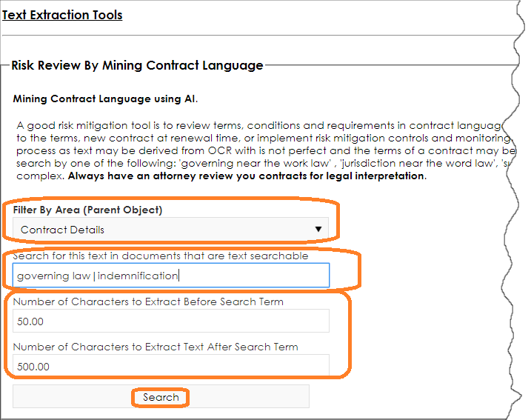Click 'Number of Characters to Extract Before' label
Screen dimensions: 531x420
pyautogui.click(x=148, y=301)
